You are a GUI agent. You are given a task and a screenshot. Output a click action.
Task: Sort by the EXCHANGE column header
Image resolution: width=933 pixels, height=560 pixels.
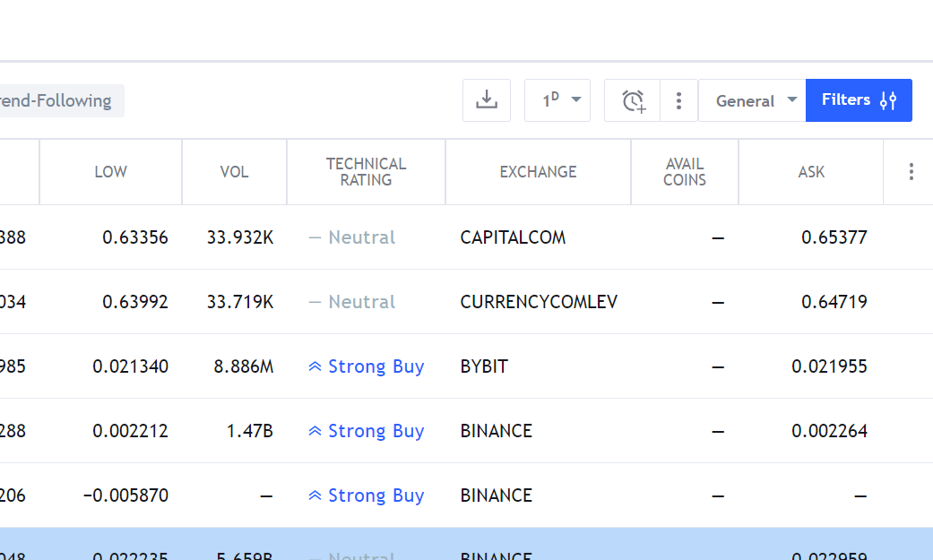coord(538,172)
